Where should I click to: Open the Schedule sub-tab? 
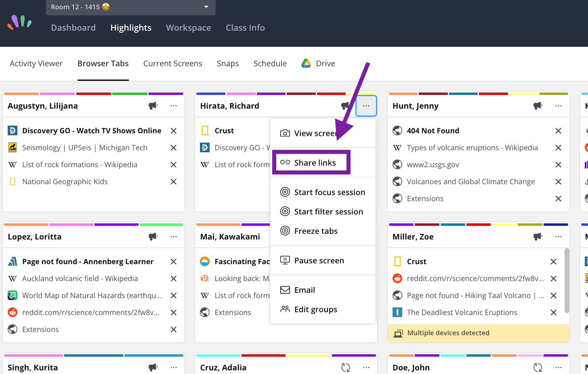pos(270,63)
